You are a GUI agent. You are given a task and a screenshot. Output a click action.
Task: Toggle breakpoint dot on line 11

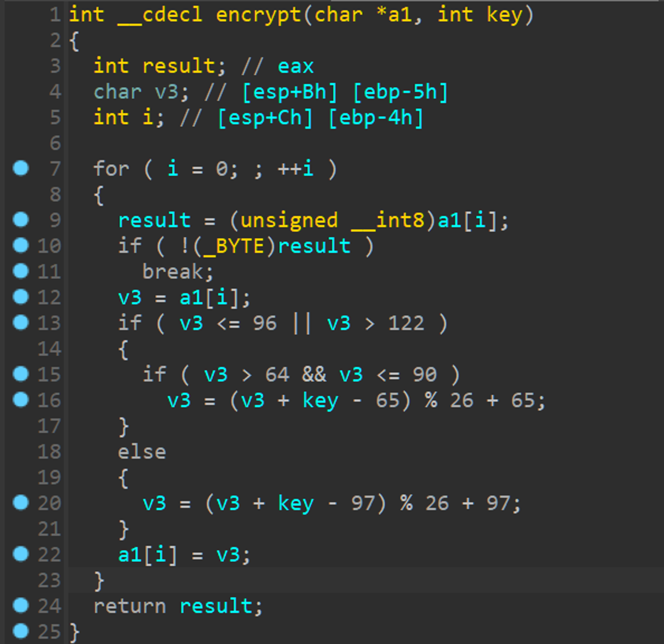21,271
